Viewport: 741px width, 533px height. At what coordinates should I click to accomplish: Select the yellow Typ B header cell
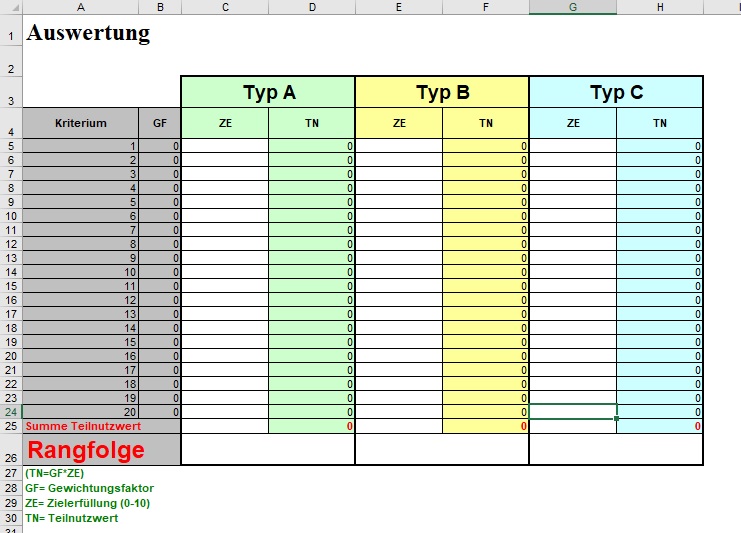click(x=441, y=92)
